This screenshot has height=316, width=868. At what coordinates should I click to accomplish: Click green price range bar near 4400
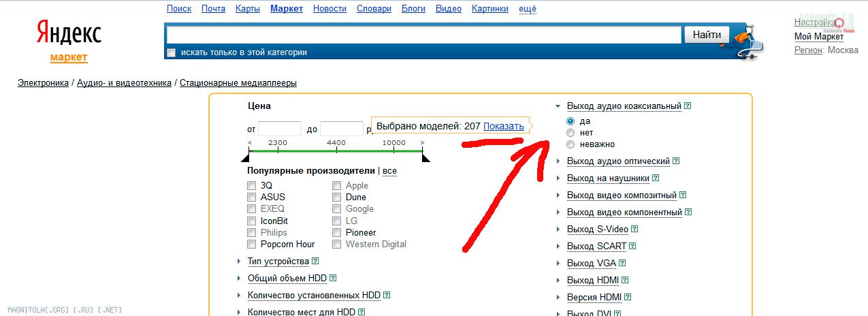tap(336, 151)
